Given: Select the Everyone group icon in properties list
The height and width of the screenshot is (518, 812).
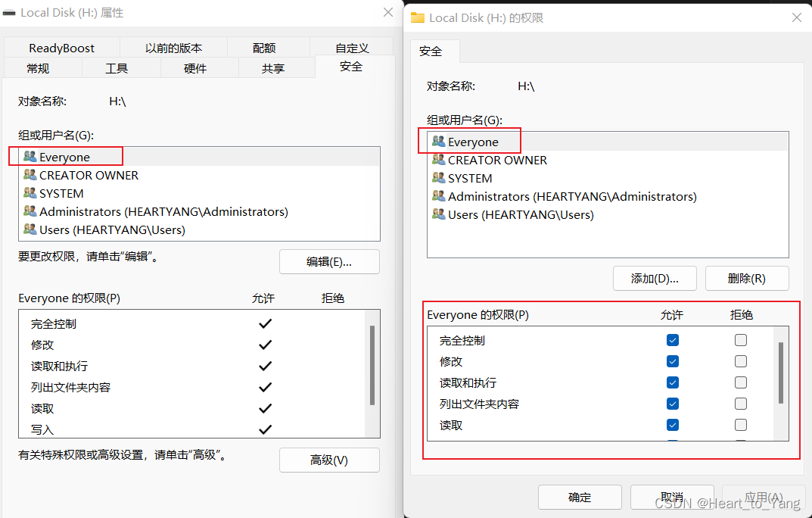Looking at the screenshot, I should [x=30, y=156].
